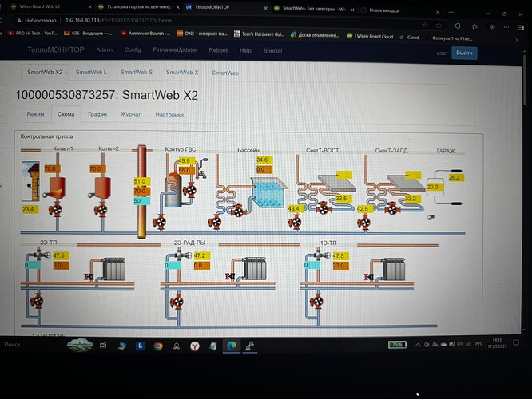This screenshot has width=532, height=399.
Task: Select the circulation pump under 1Э-ТП
Action: point(316,301)
